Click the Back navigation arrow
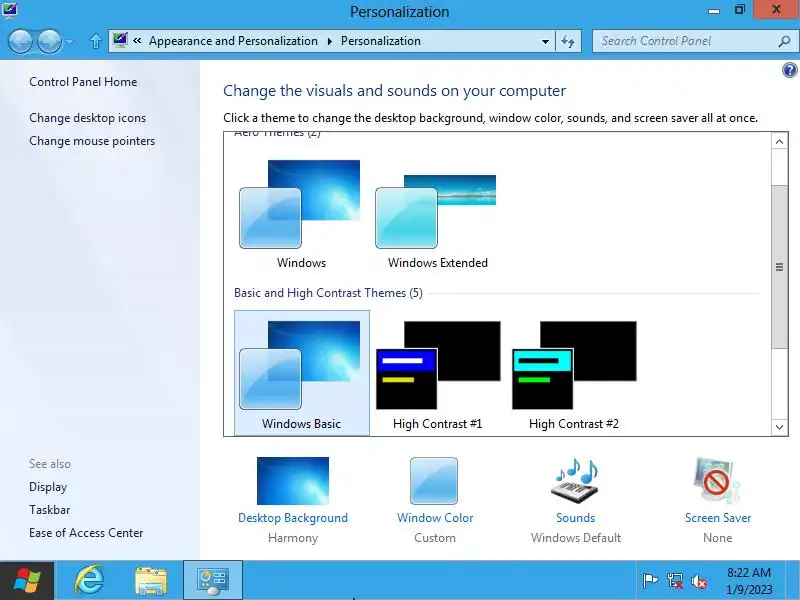The height and width of the screenshot is (600, 800). tap(20, 41)
